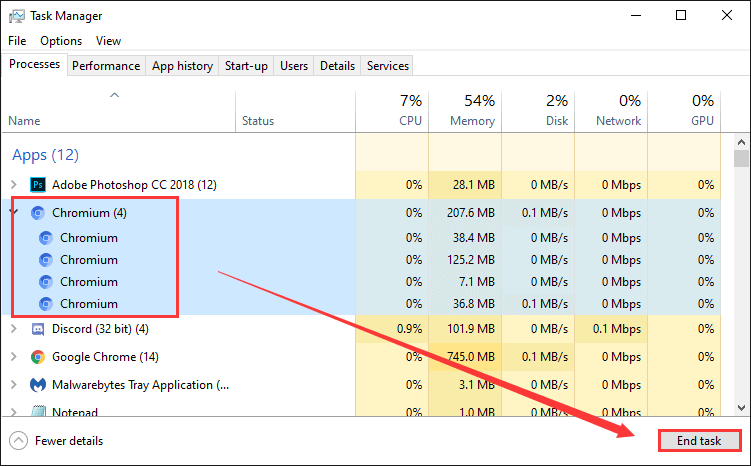
Task: Open the Start-up tab
Action: pyautogui.click(x=246, y=66)
